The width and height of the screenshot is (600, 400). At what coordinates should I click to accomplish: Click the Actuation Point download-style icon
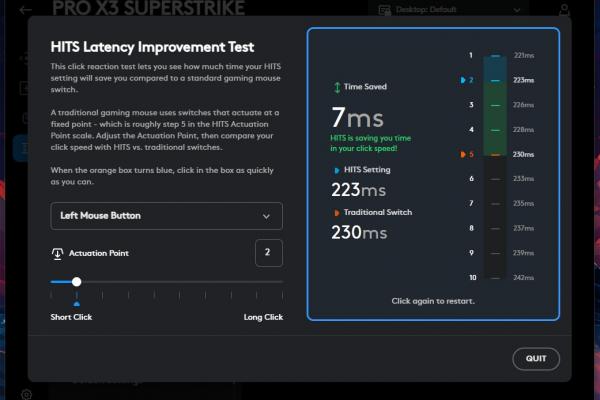57,253
